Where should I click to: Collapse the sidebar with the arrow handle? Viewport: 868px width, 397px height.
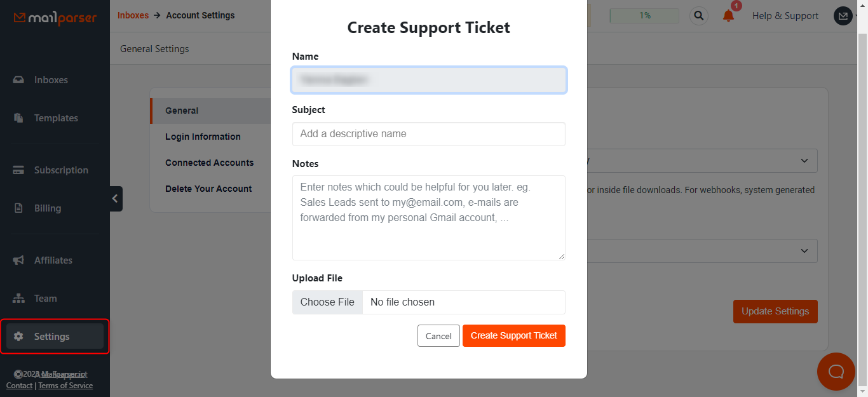click(x=115, y=198)
